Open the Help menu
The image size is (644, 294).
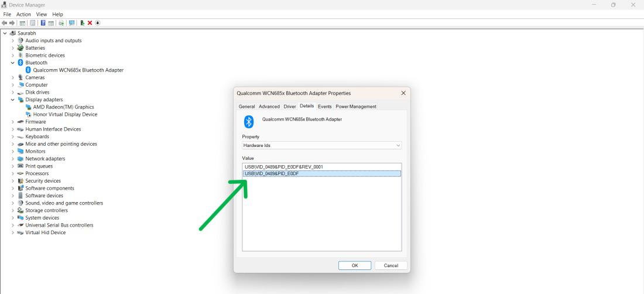coord(57,15)
